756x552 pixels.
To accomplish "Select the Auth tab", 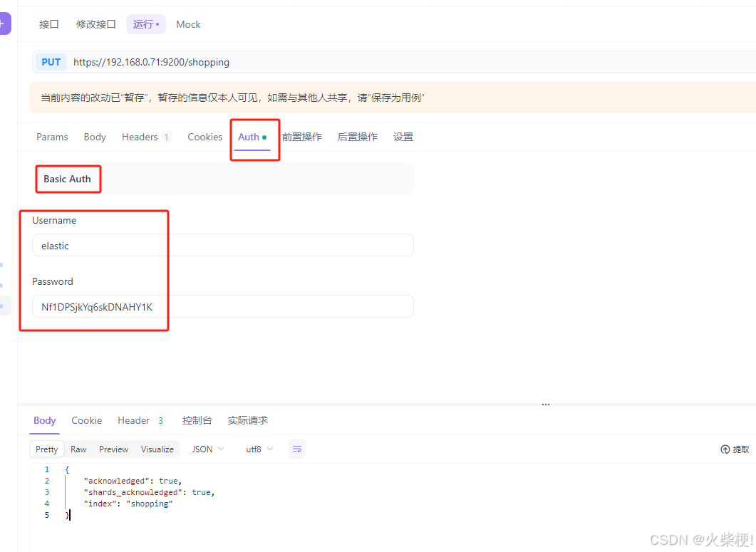I will (252, 137).
